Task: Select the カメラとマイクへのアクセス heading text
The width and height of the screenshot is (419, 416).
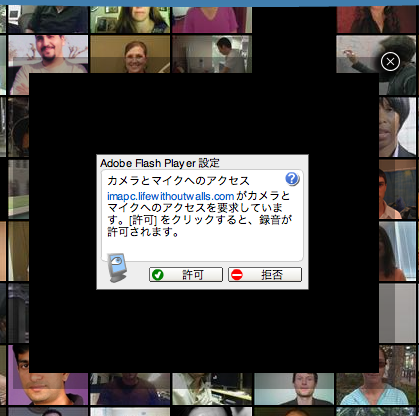Action: [x=178, y=181]
